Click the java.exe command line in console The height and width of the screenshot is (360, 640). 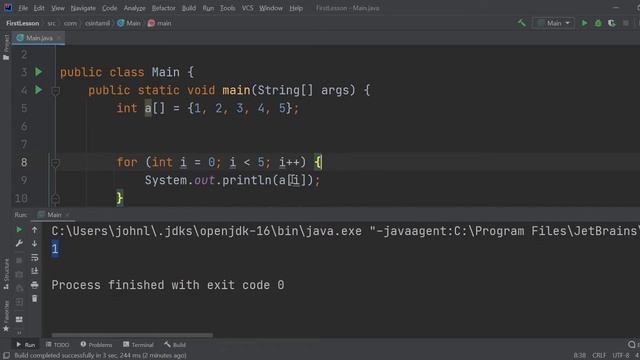click(x=345, y=231)
